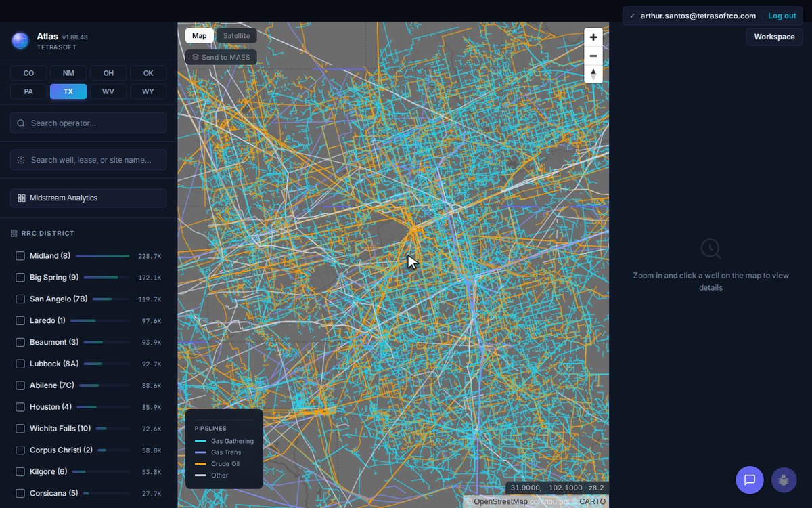812x508 pixels.
Task: Check the San Angelo (7B) checkbox
Action: (x=20, y=299)
